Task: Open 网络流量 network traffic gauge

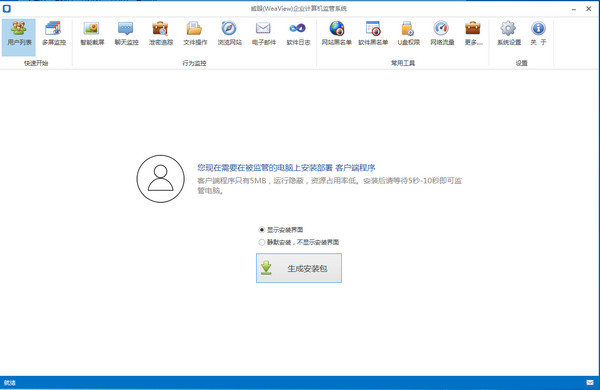Action: pyautogui.click(x=442, y=34)
